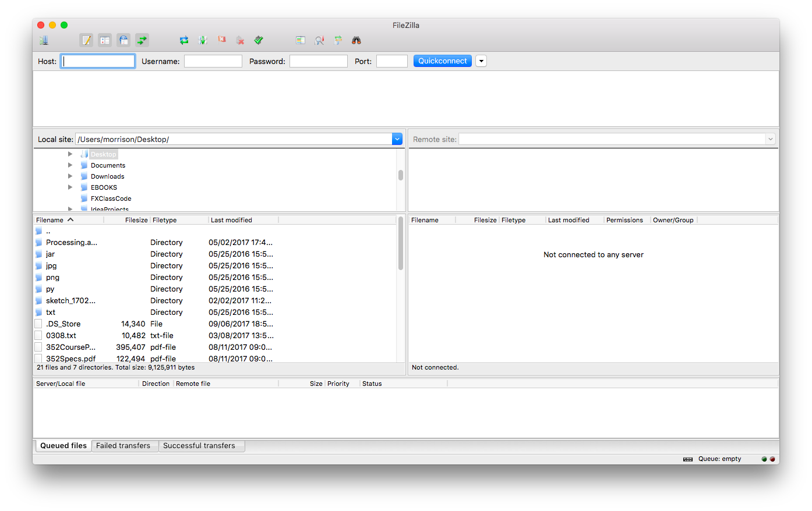Select the txt directory row
Screen dimensions: 812x511
(216, 313)
